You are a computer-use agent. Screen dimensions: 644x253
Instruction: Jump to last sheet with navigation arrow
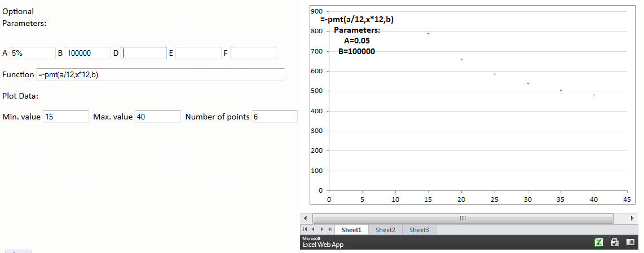click(330, 229)
